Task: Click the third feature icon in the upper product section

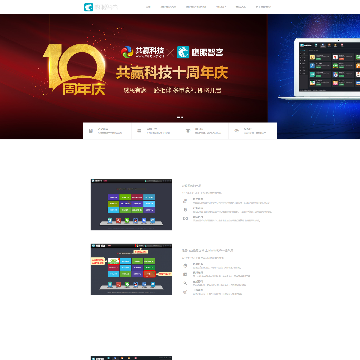Action: click(185, 219)
